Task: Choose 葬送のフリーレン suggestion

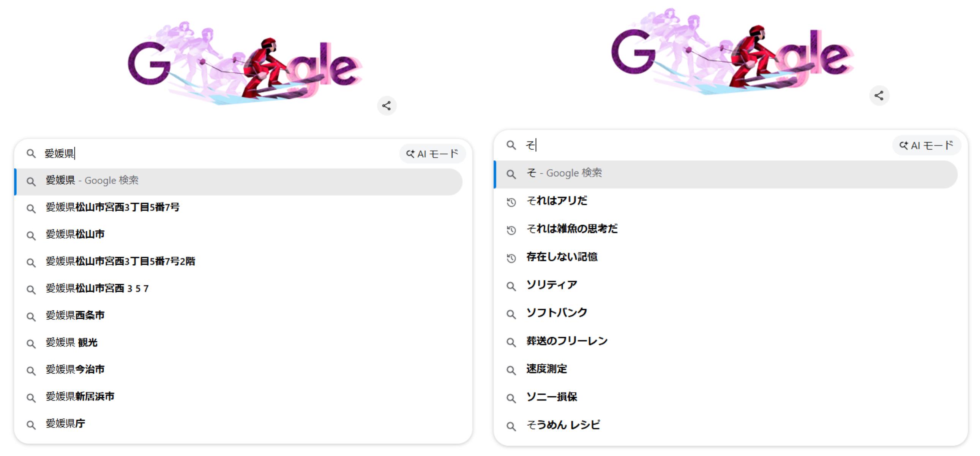Action: pyautogui.click(x=567, y=341)
